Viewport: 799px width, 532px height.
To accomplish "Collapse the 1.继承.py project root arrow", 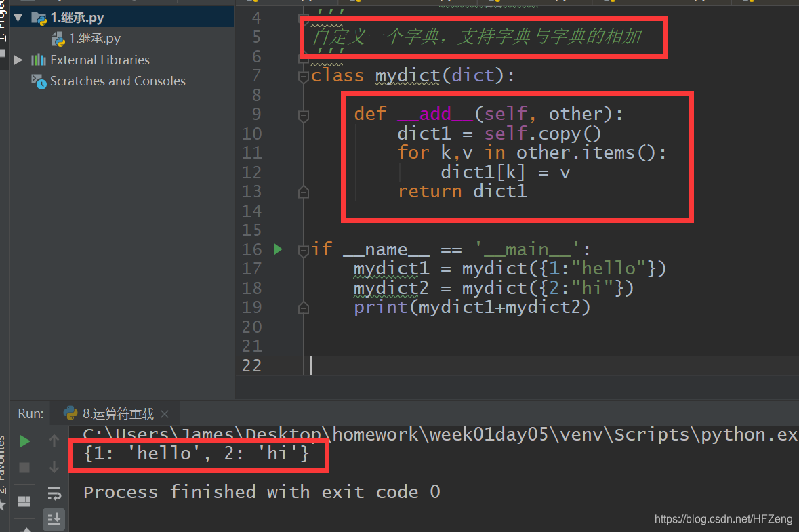I will tap(18, 18).
